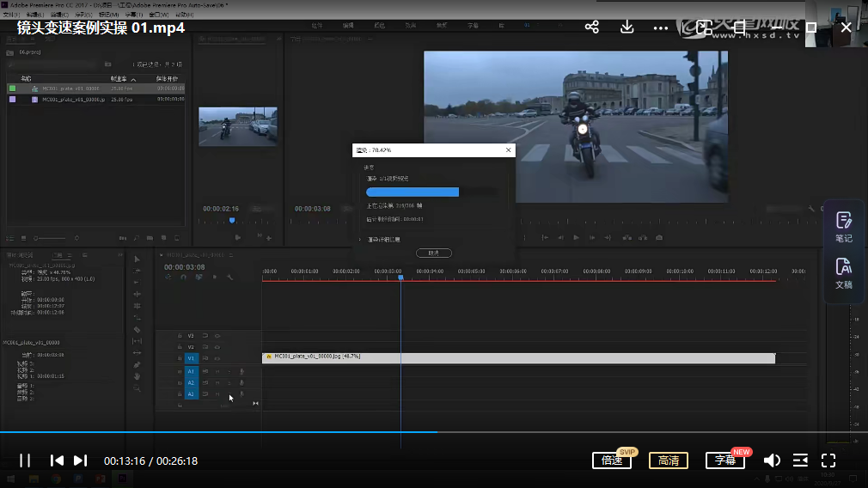This screenshot has width=868, height=488.
Task: Expand the render details disclosure arrow
Action: [360, 240]
